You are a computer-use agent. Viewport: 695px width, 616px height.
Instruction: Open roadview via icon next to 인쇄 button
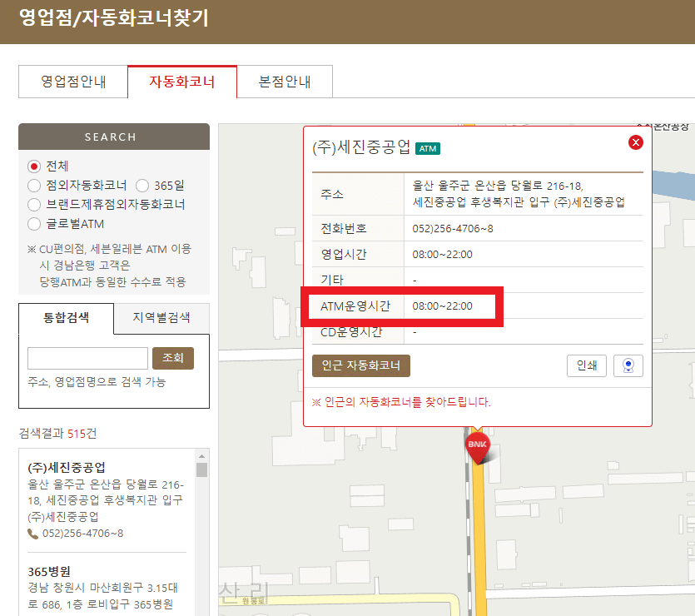pos(628,365)
